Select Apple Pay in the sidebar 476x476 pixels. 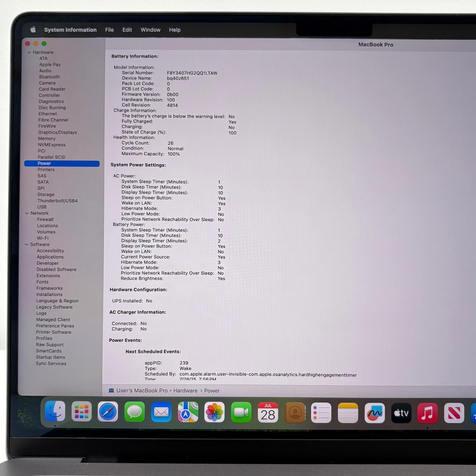(50, 64)
